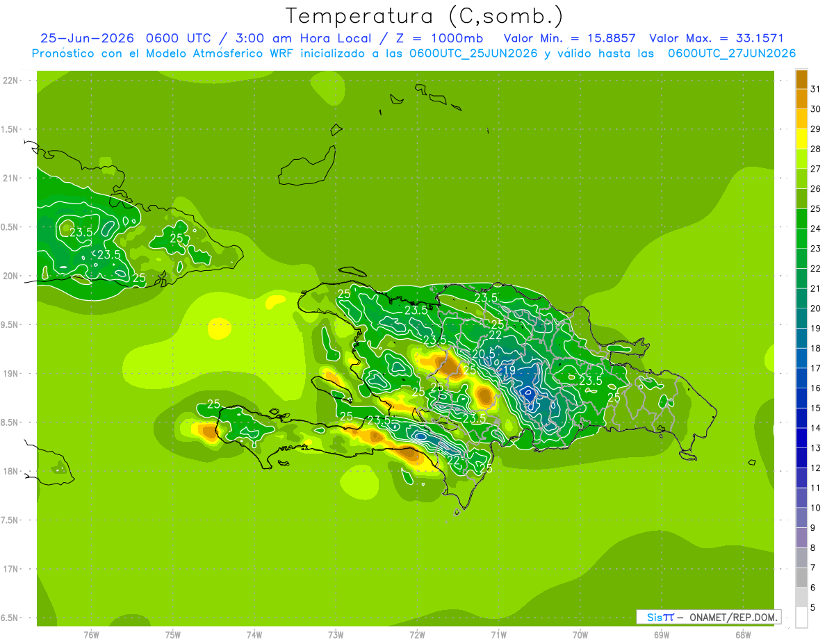Click the "Valor Min. = 15.8857" text
This screenshot has width=834, height=644.
coord(569,38)
